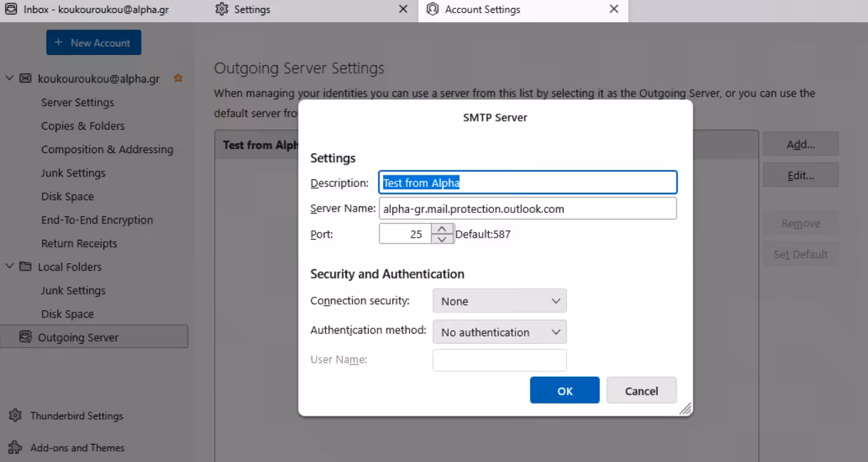The height and width of the screenshot is (462, 868).
Task: Open the Authentication method dropdown
Action: (x=499, y=332)
